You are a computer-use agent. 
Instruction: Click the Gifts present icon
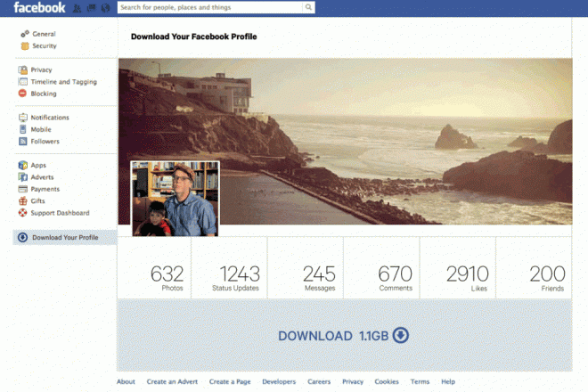pyautogui.click(x=23, y=200)
